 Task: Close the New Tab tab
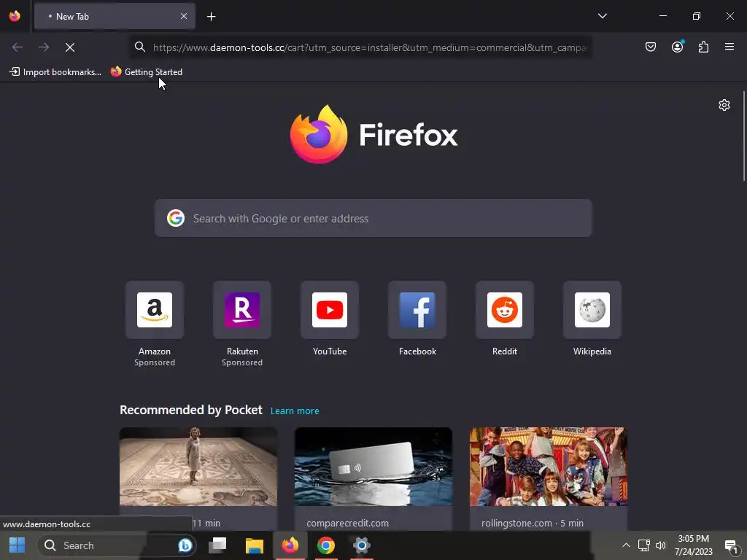click(x=184, y=16)
